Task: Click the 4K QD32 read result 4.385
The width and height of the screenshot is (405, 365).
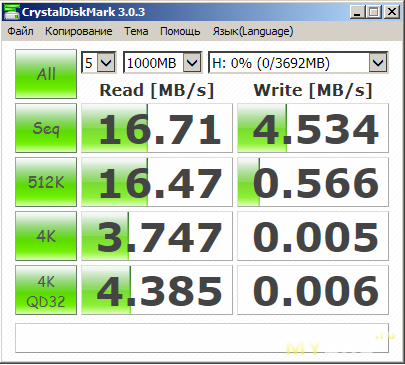Action: pyautogui.click(x=157, y=290)
